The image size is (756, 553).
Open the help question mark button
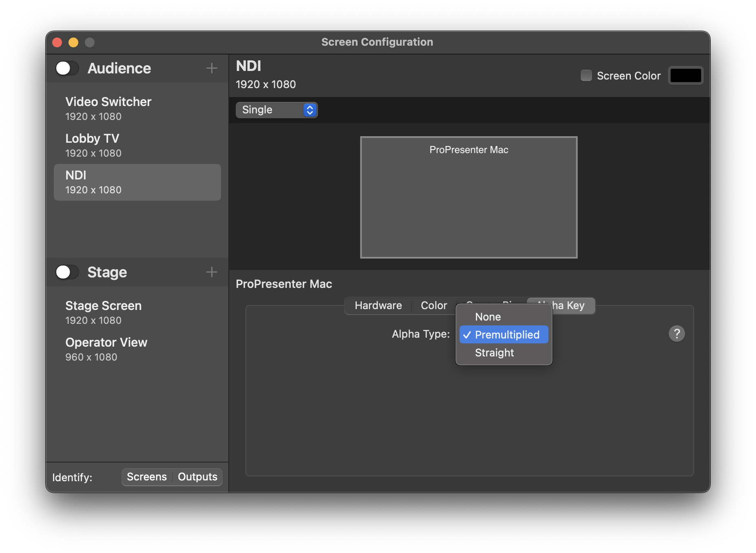676,334
